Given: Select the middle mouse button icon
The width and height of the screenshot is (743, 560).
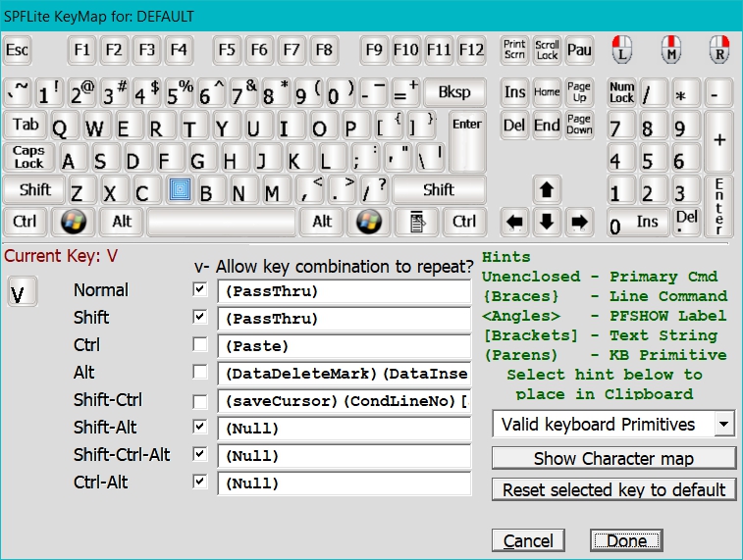Looking at the screenshot, I should tap(671, 50).
